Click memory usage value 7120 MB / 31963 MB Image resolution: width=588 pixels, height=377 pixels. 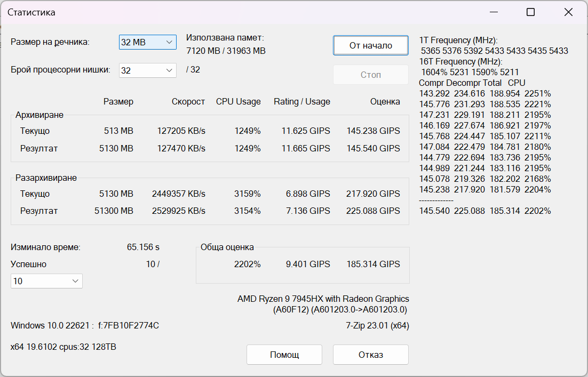(x=226, y=51)
